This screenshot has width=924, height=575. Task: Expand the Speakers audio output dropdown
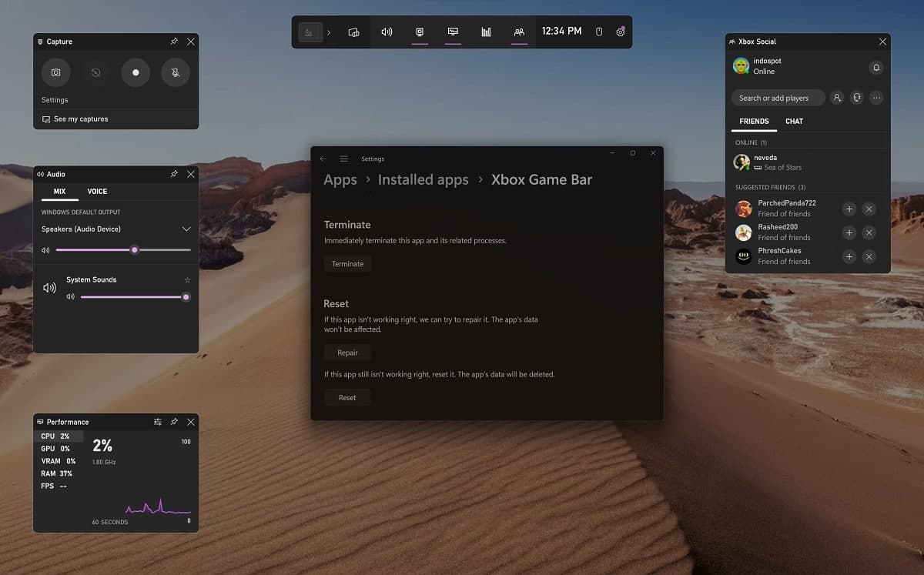point(186,229)
